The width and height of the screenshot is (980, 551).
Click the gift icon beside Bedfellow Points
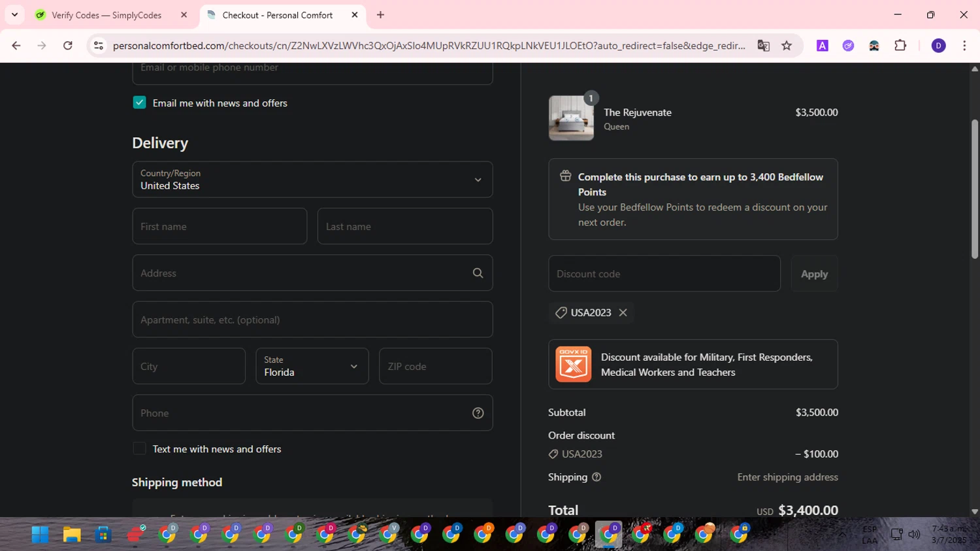tap(566, 176)
